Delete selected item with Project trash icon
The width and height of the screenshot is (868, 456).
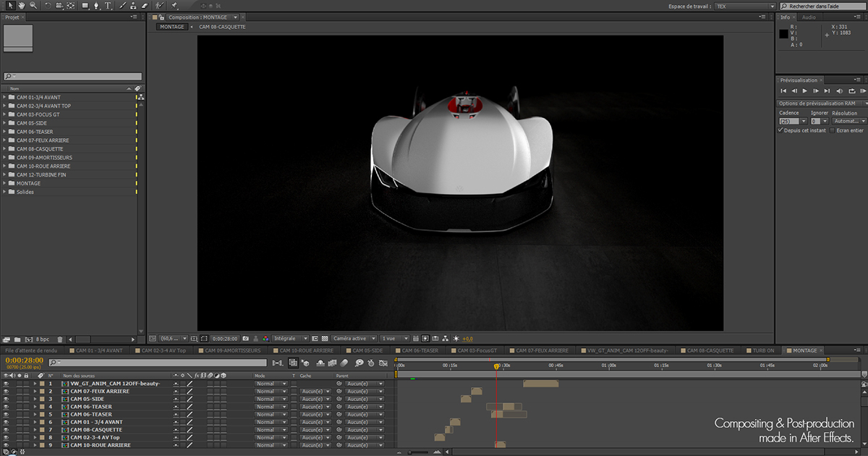click(x=60, y=339)
